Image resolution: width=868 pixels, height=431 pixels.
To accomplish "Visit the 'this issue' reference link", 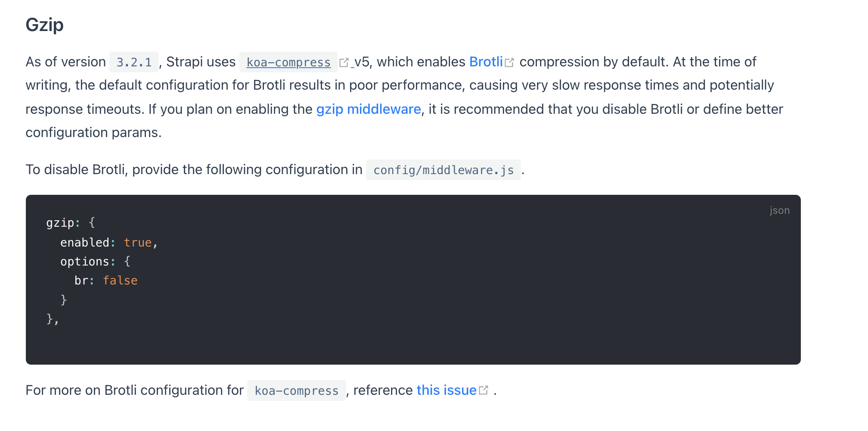I will [x=446, y=390].
